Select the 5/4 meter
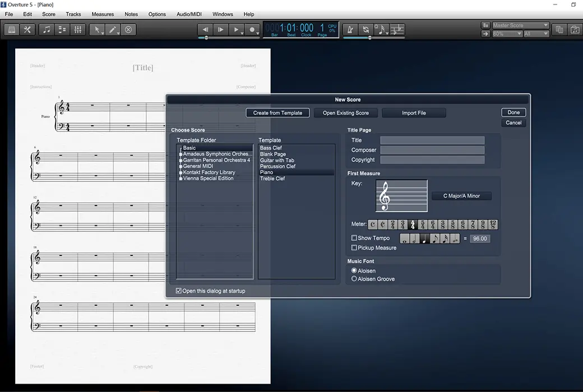The width and height of the screenshot is (583, 392). (x=423, y=225)
